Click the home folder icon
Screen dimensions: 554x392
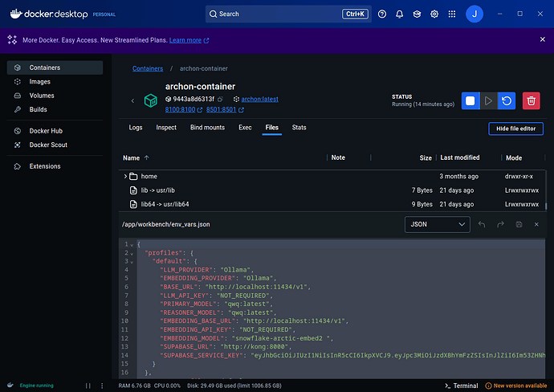133,176
